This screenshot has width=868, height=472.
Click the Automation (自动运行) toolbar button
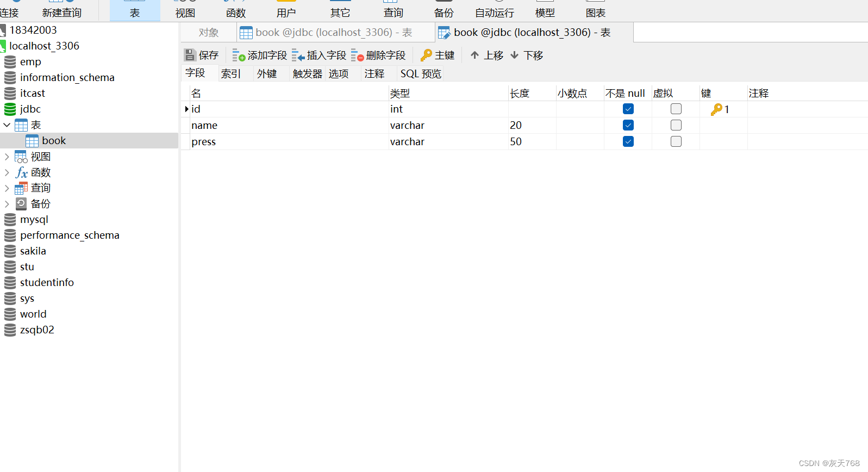coord(495,11)
